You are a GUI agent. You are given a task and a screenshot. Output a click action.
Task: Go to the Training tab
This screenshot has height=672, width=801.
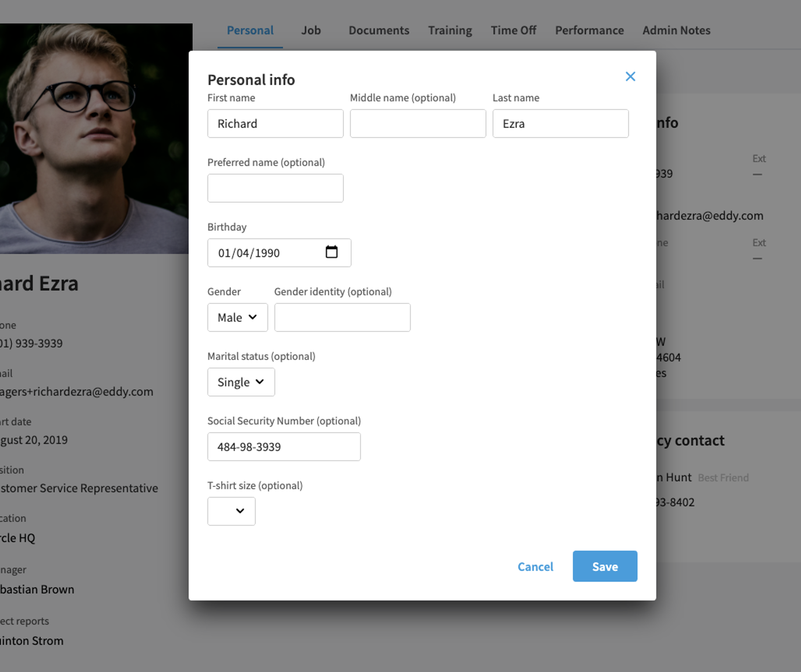tap(450, 30)
